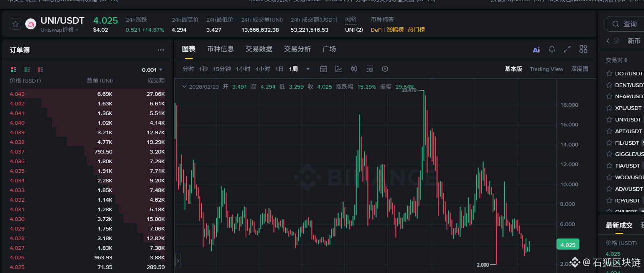Open the candlestick chart style icon
644x273 pixels.
[x=354, y=69]
